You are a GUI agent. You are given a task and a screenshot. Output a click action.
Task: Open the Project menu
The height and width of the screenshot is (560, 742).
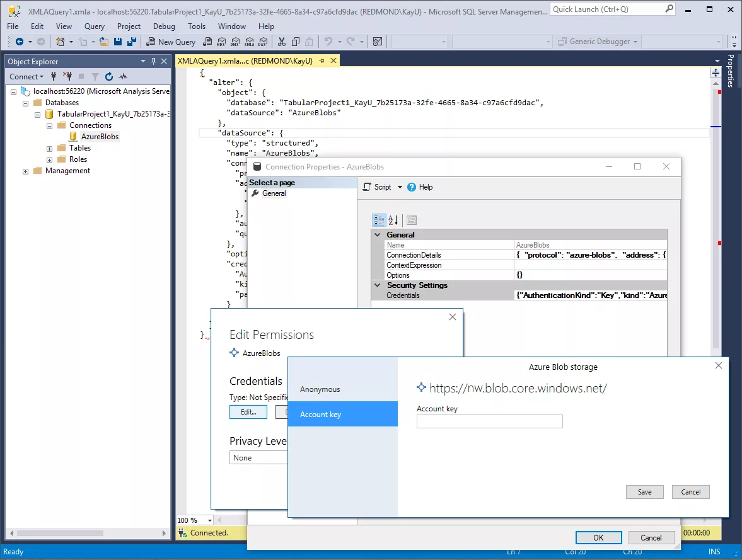point(129,26)
